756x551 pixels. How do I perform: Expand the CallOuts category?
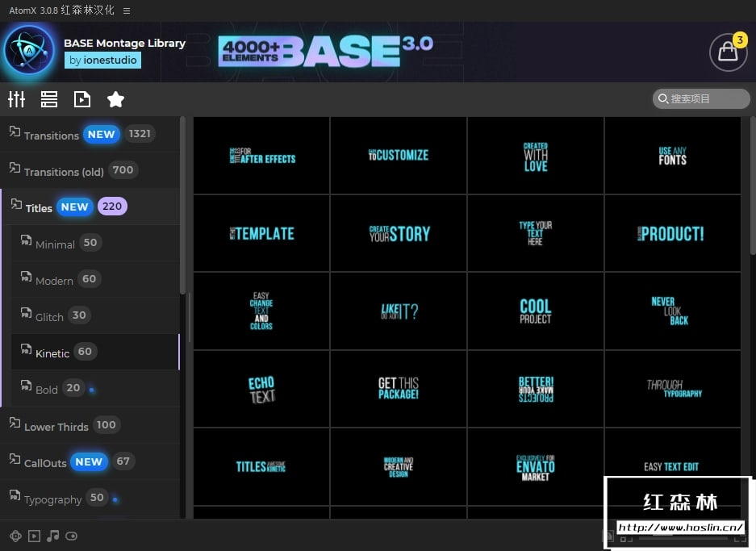(90, 461)
